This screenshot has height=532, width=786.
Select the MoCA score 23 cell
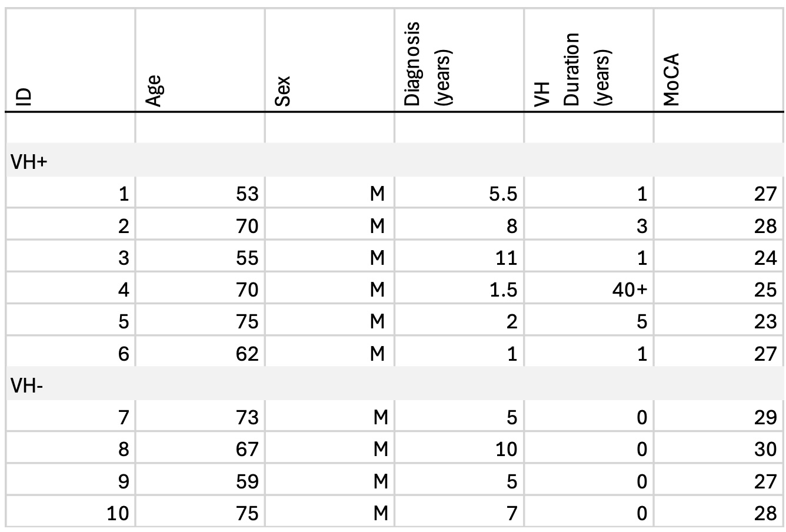pos(765,322)
